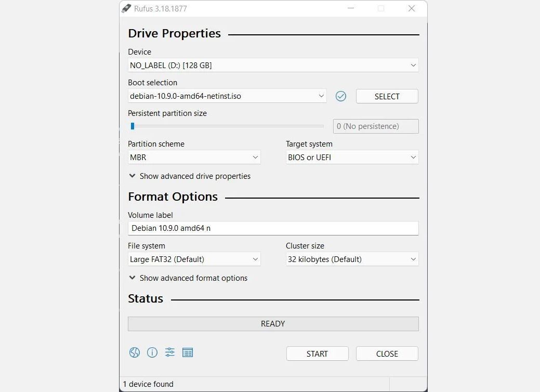Image resolution: width=540 pixels, height=392 pixels.
Task: Open the Boot selection dropdown
Action: tap(227, 96)
